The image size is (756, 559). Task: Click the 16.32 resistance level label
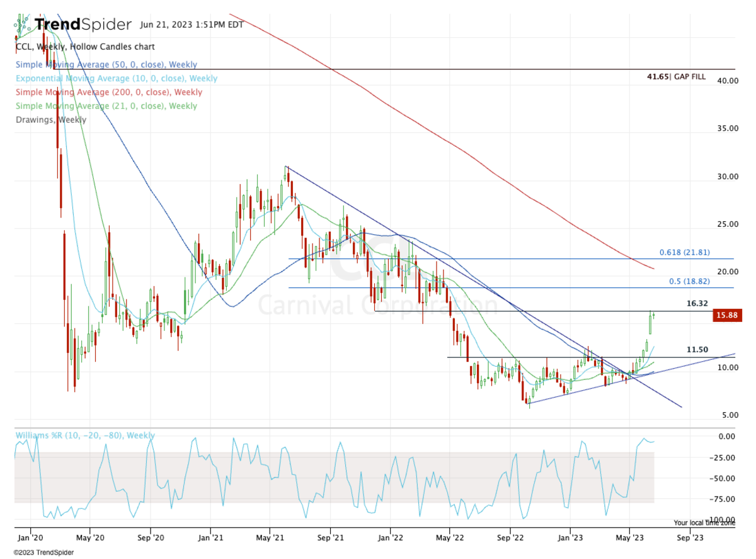coord(696,303)
